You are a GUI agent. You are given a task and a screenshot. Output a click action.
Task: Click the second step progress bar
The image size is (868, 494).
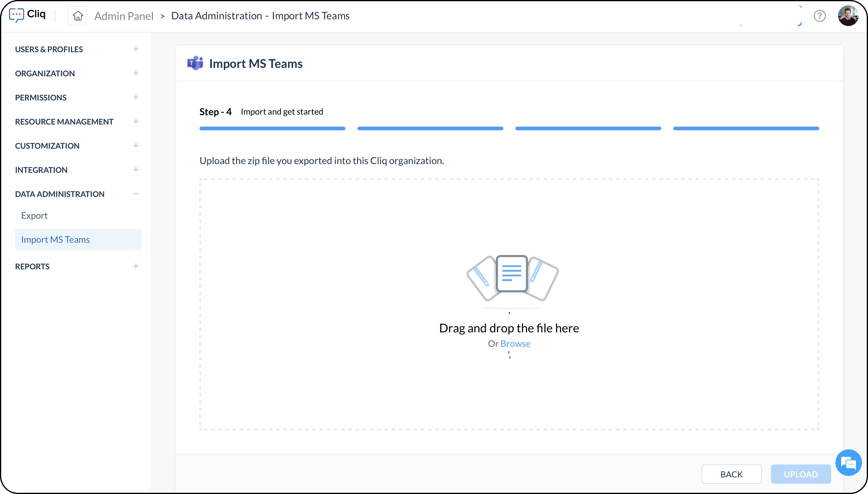pyautogui.click(x=430, y=128)
